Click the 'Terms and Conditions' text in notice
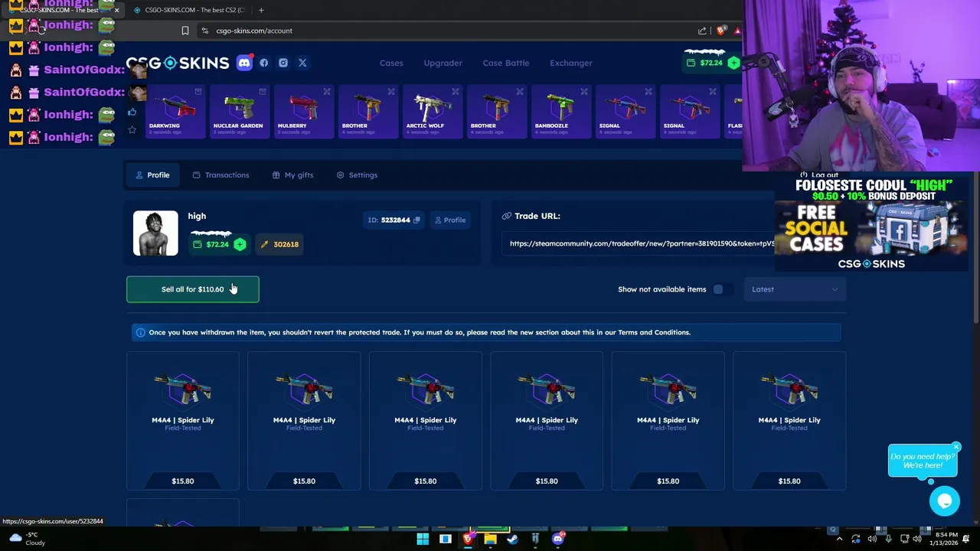 [x=654, y=332]
